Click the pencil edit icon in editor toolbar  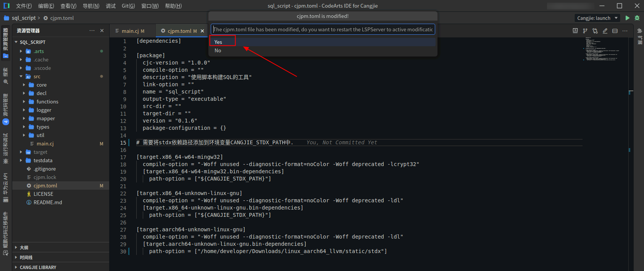tap(605, 31)
